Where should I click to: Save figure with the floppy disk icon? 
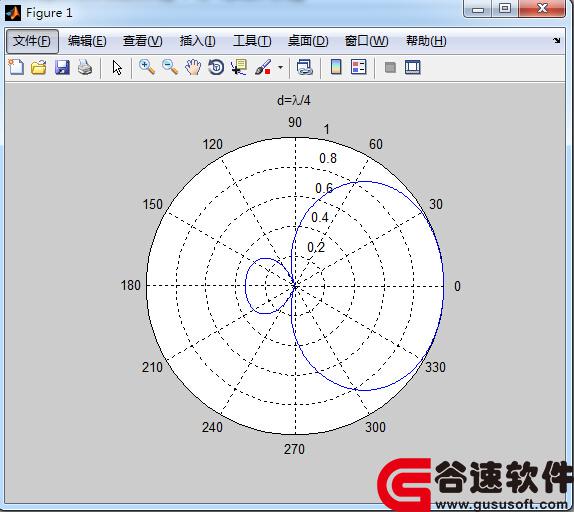point(62,67)
